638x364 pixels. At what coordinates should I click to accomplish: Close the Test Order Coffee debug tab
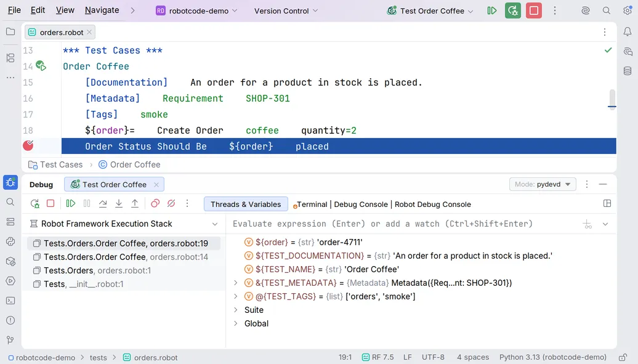[x=156, y=184]
